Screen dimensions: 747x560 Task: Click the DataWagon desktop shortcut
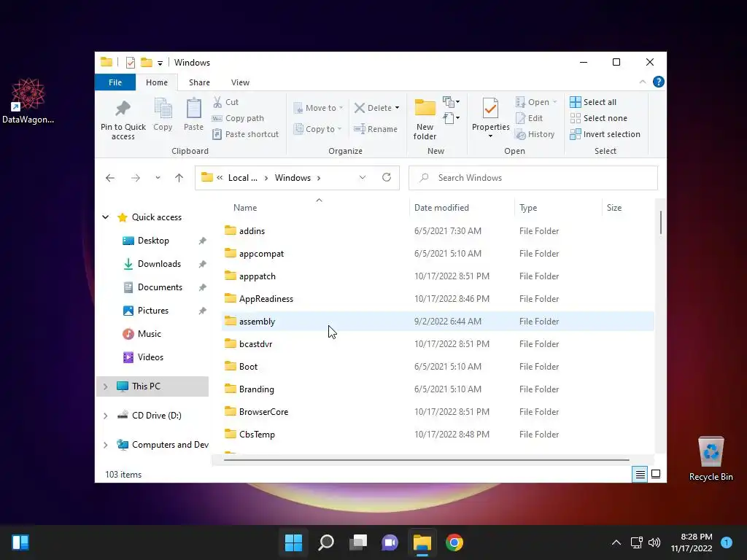coord(28,101)
